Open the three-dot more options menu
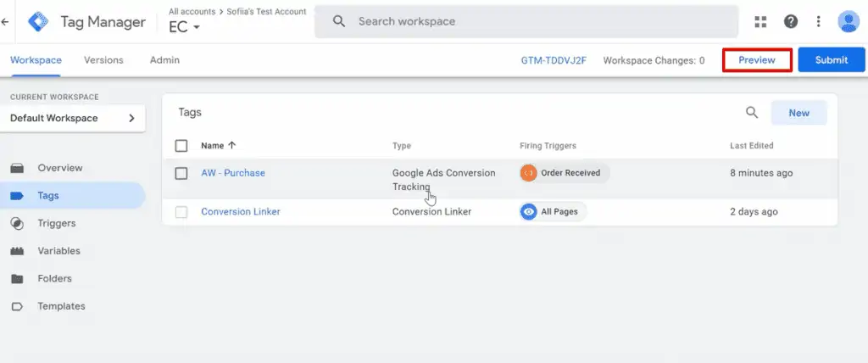Image resolution: width=868 pixels, height=363 pixels. (x=818, y=21)
